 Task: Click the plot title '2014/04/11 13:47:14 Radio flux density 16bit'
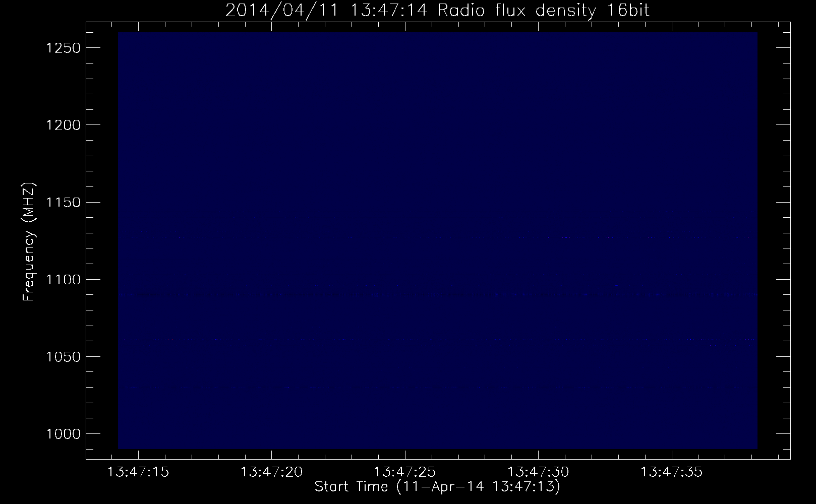coord(437,11)
